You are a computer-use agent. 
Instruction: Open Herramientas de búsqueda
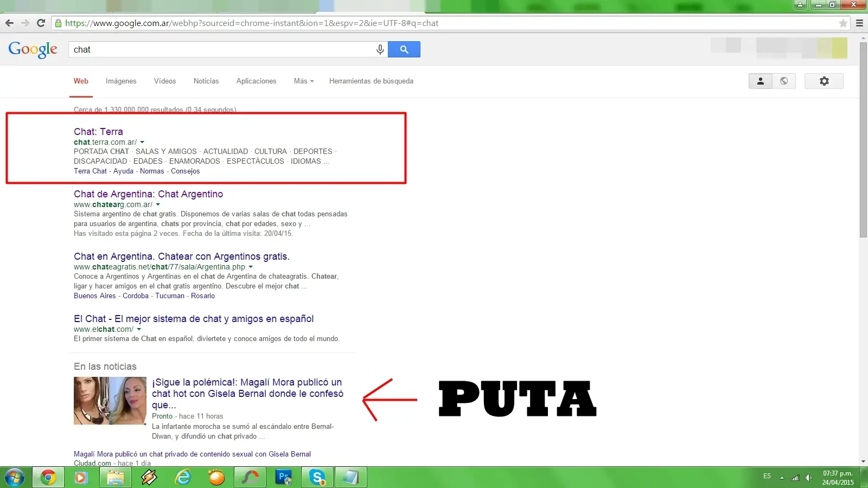click(371, 81)
